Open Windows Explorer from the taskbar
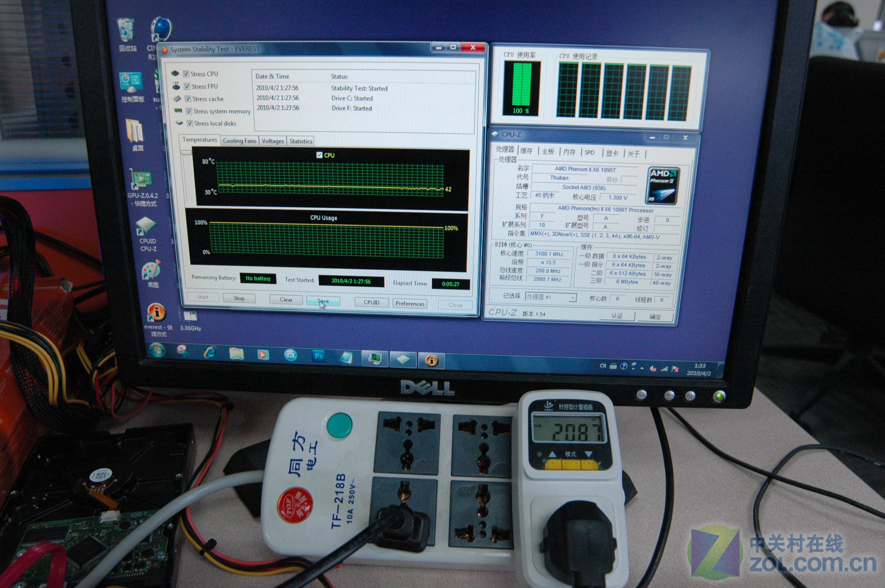Image resolution: width=885 pixels, height=588 pixels. (236, 353)
